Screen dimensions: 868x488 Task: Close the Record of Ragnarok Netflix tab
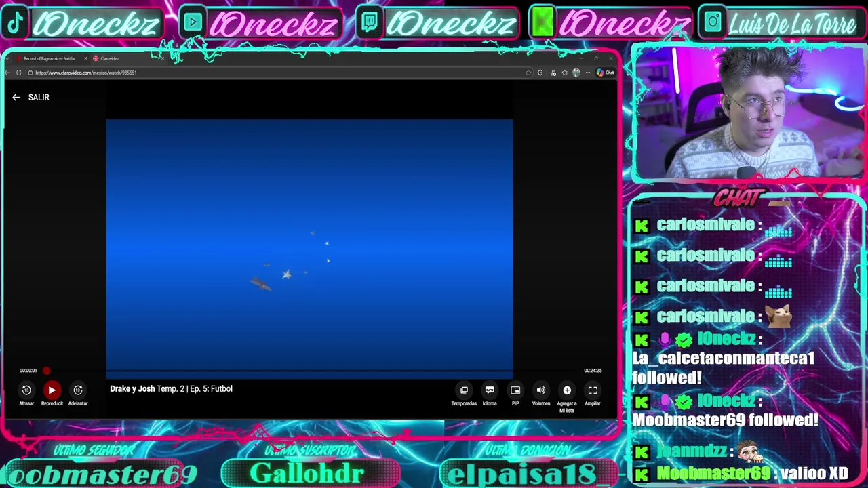point(85,59)
